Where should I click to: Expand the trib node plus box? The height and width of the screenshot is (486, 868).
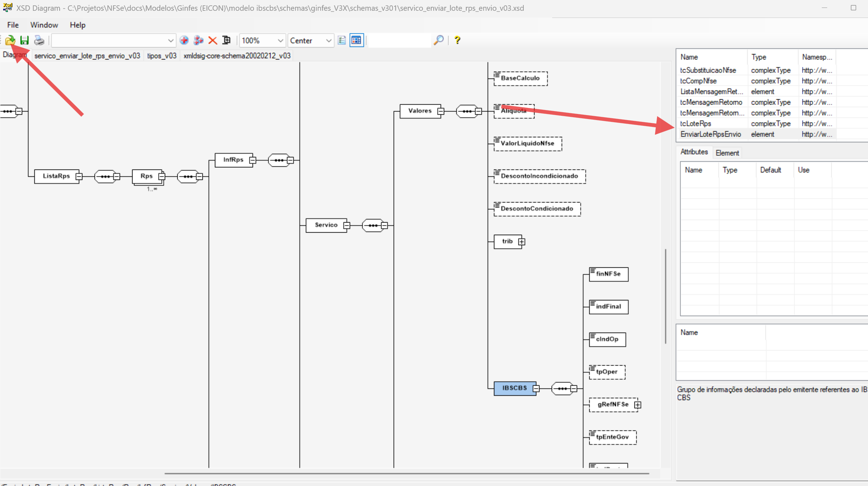[522, 242]
